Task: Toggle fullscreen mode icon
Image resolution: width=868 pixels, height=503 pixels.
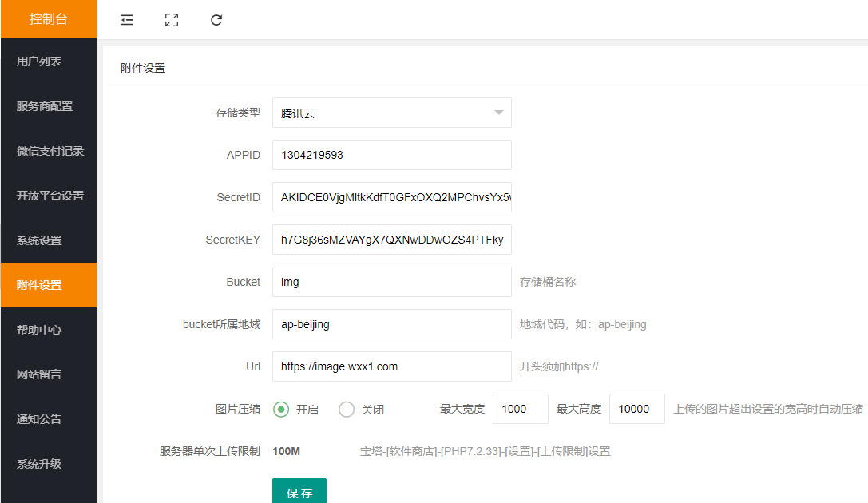Action: point(172,20)
